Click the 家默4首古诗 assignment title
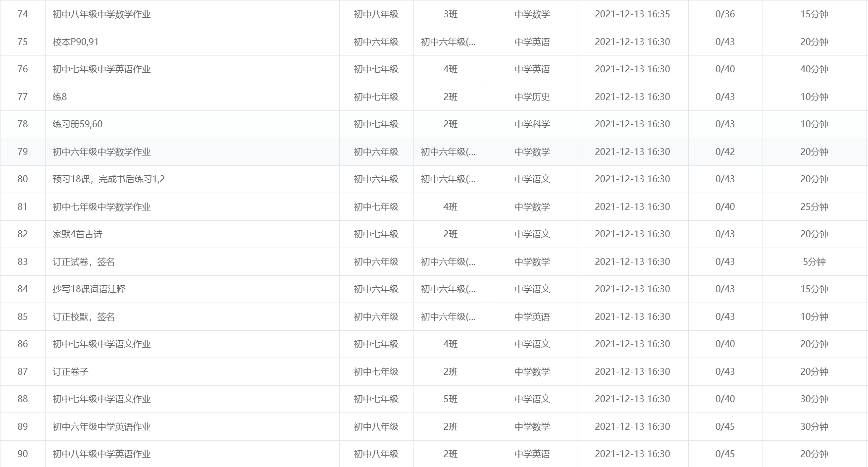The height and width of the screenshot is (467, 868). point(78,234)
